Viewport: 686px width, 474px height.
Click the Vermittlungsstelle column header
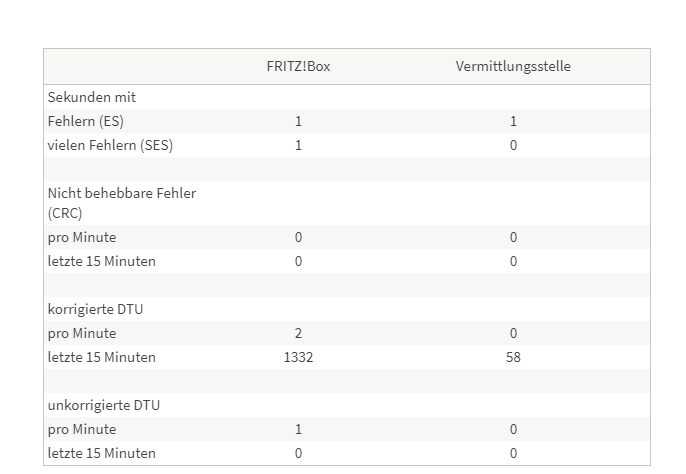click(x=513, y=67)
